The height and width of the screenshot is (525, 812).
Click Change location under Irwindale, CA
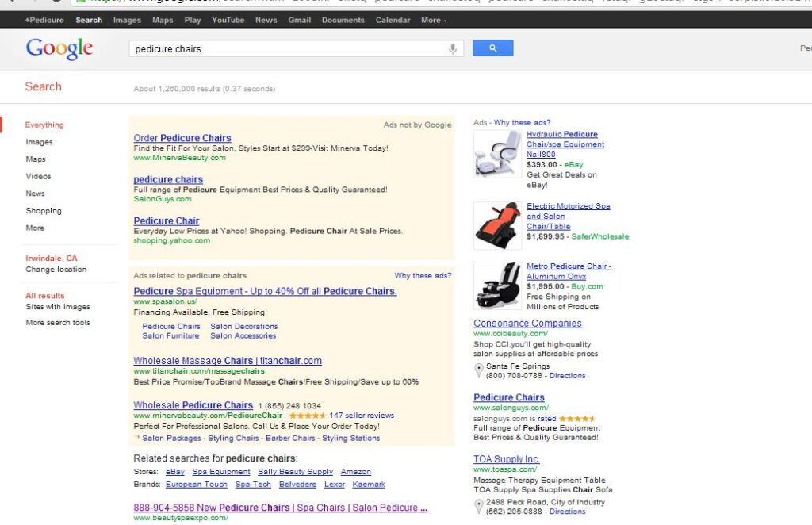click(x=56, y=269)
